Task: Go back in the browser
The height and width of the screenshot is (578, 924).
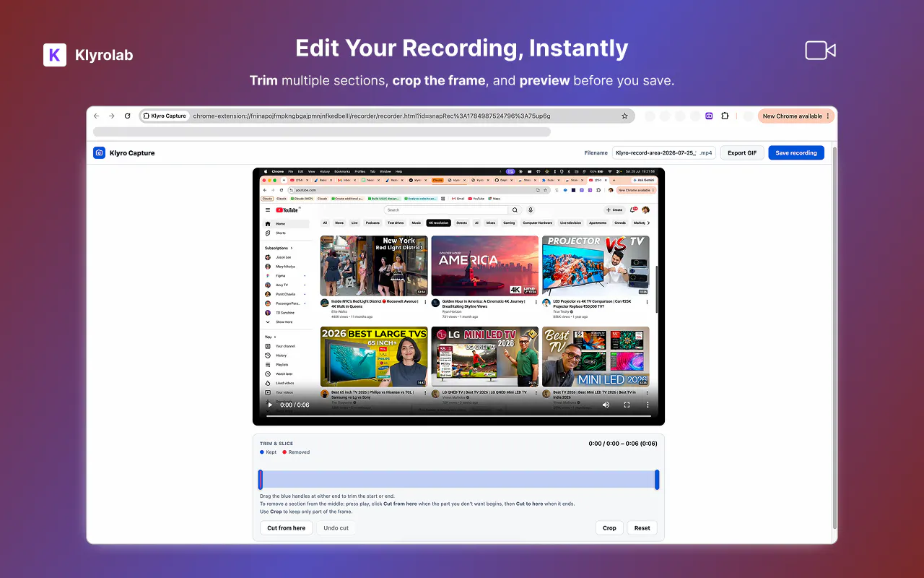Action: [x=97, y=116]
